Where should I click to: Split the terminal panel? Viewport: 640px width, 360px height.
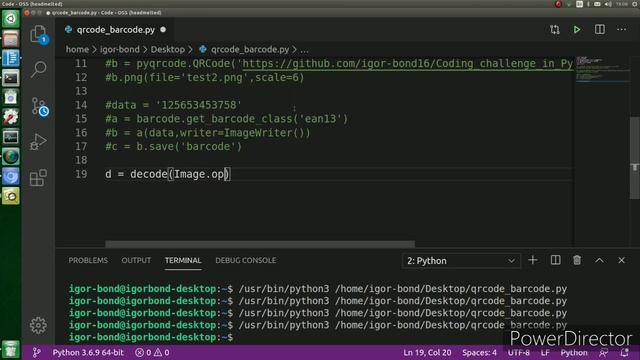(555, 260)
